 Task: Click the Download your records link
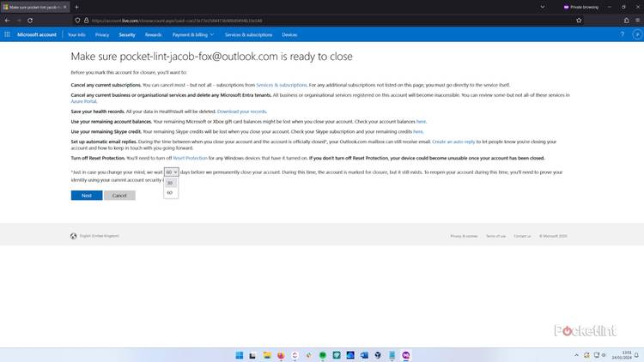[x=241, y=112]
